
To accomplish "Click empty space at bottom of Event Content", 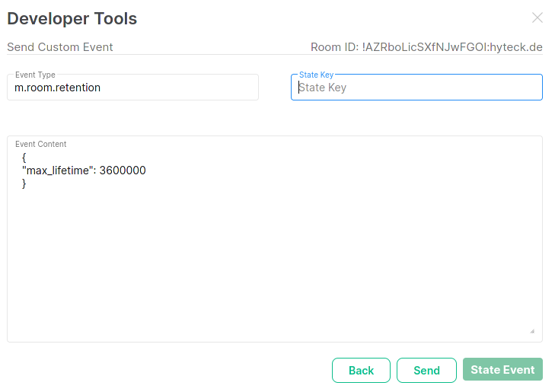I will tap(274, 289).
